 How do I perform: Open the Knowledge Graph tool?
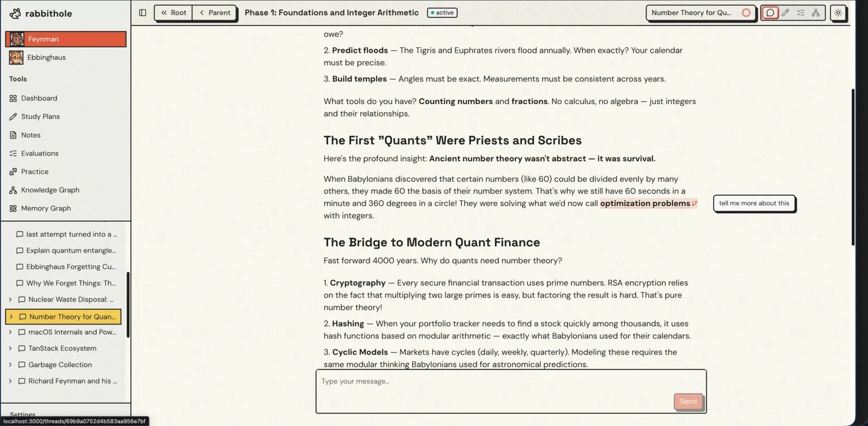coord(50,190)
